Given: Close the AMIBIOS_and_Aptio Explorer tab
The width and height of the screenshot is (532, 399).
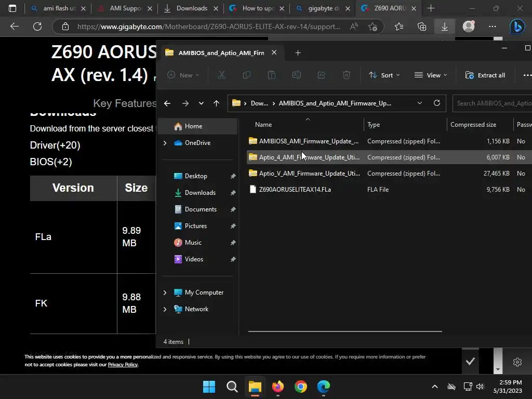Looking at the screenshot, I should click(274, 52).
